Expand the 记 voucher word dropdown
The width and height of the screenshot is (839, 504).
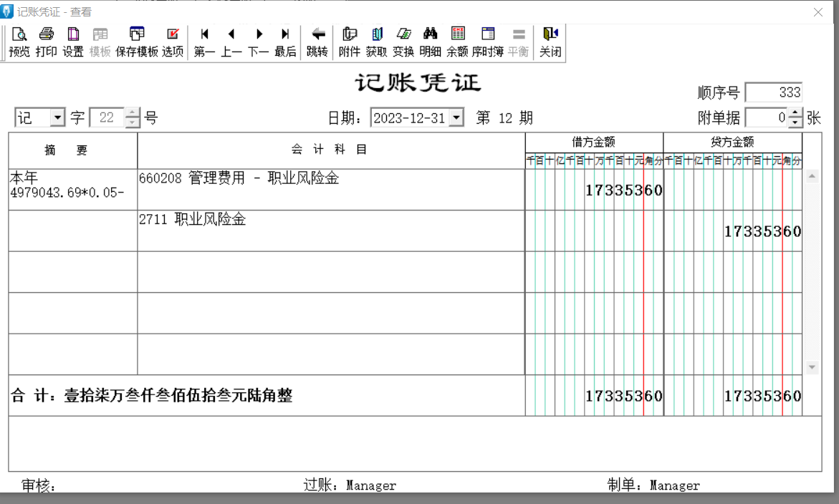(x=57, y=118)
